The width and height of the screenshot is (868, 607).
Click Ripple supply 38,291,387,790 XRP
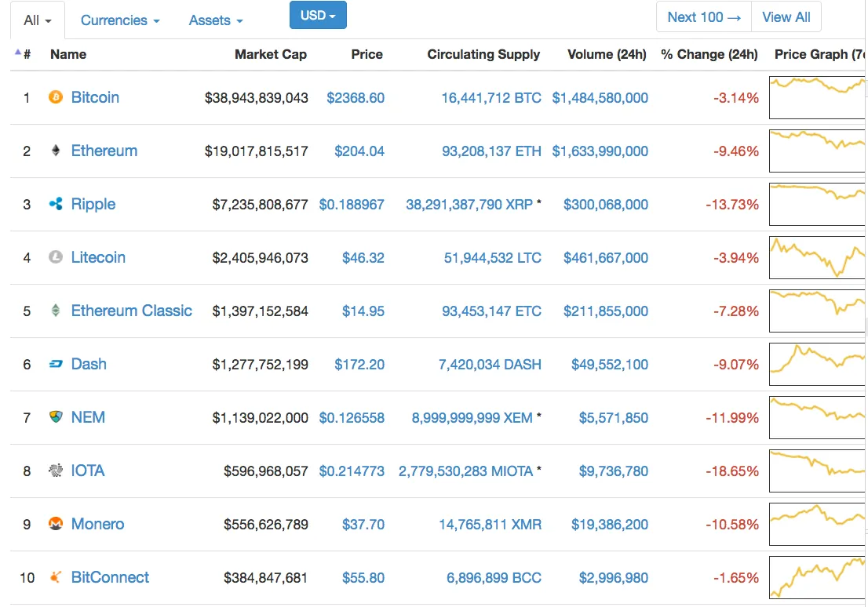469,205
